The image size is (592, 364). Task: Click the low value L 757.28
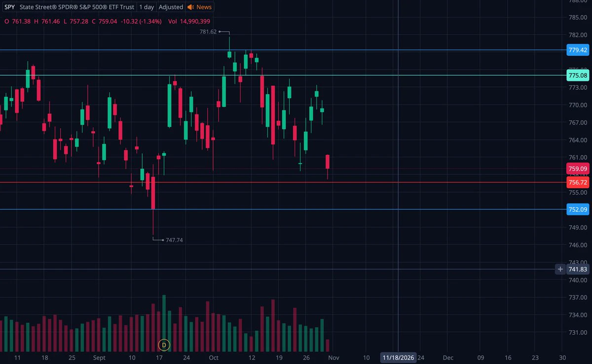75,21
